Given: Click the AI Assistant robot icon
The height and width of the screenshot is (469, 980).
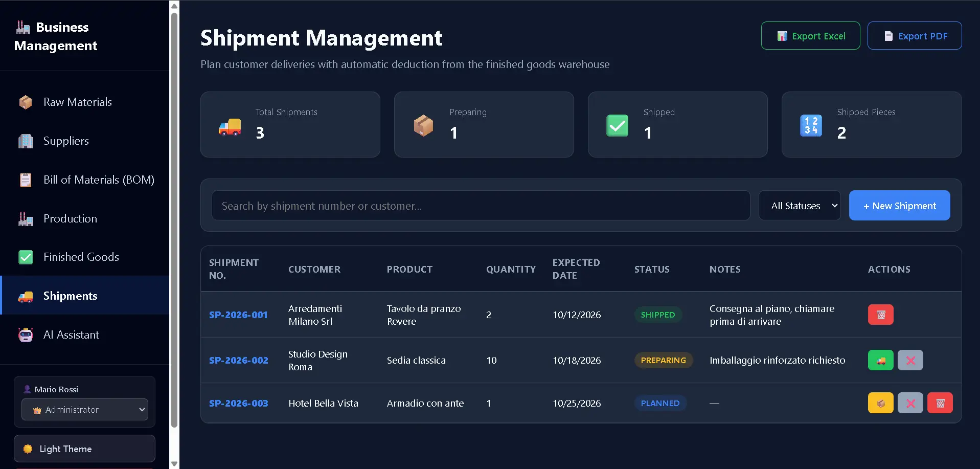Looking at the screenshot, I should click(x=26, y=335).
